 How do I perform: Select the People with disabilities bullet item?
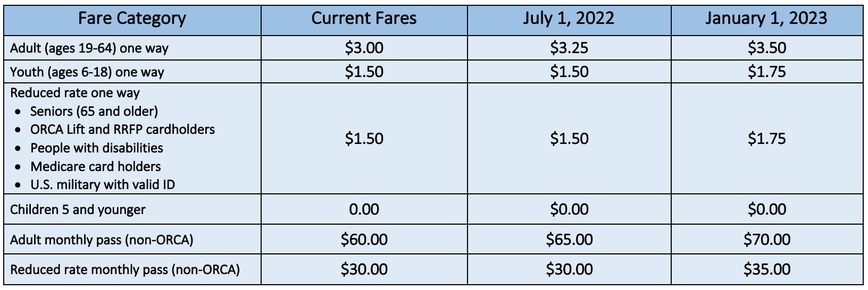coord(97,148)
